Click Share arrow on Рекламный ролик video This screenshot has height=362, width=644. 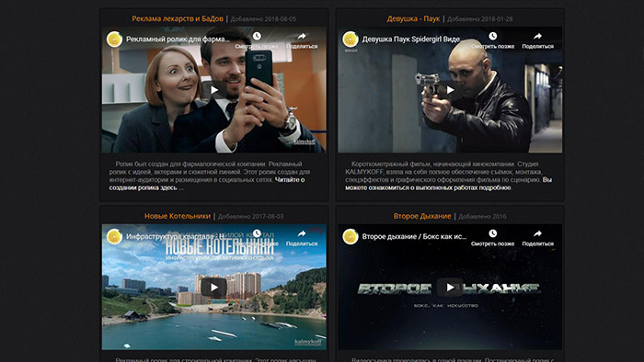302,37
